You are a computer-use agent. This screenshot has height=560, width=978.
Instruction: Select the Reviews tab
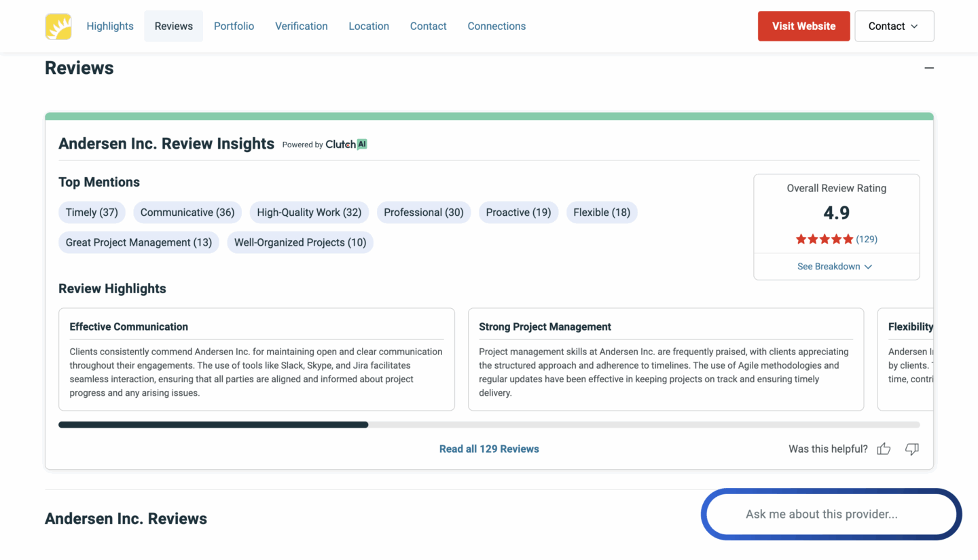click(174, 26)
